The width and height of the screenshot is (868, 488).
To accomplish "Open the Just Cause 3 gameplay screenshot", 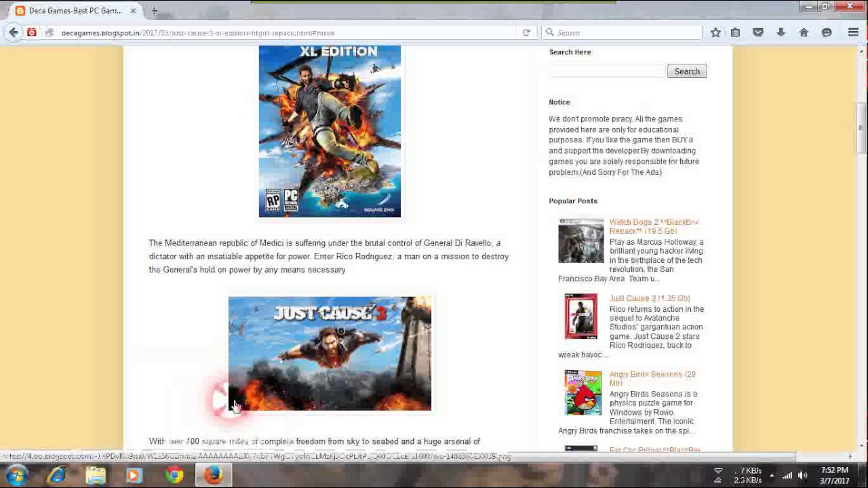I will click(x=330, y=353).
